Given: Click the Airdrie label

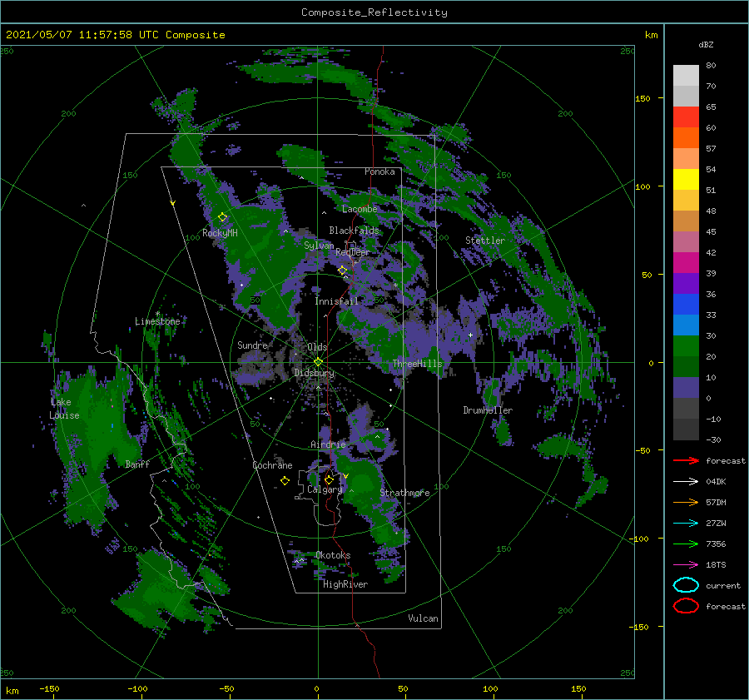Looking at the screenshot, I should [328, 444].
